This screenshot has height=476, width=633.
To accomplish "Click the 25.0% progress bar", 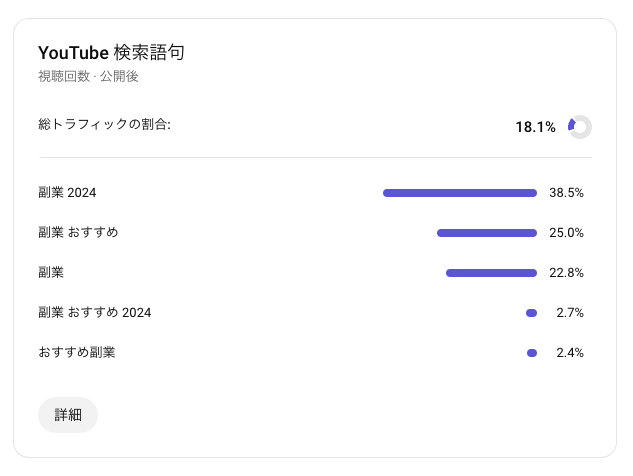I will pyautogui.click(x=487, y=233).
